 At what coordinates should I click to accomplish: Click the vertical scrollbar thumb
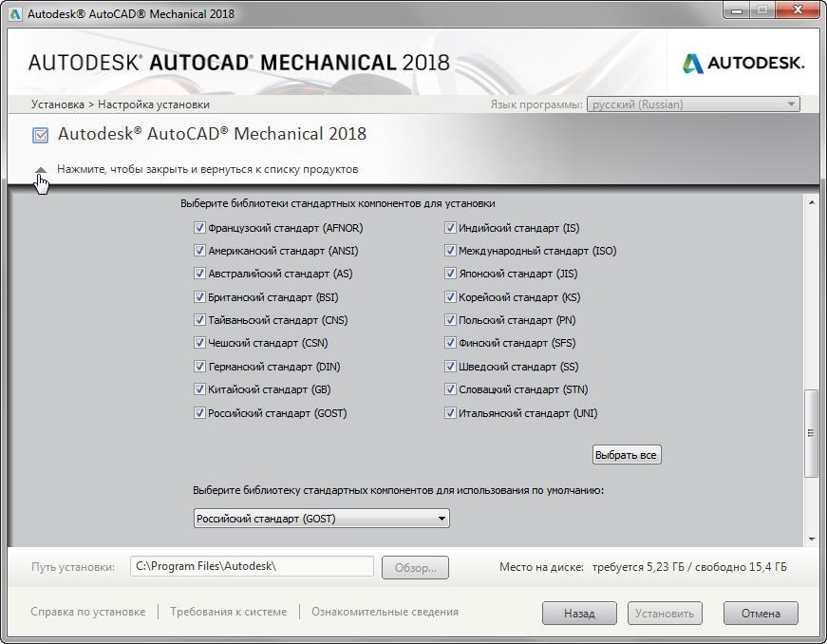(x=811, y=433)
